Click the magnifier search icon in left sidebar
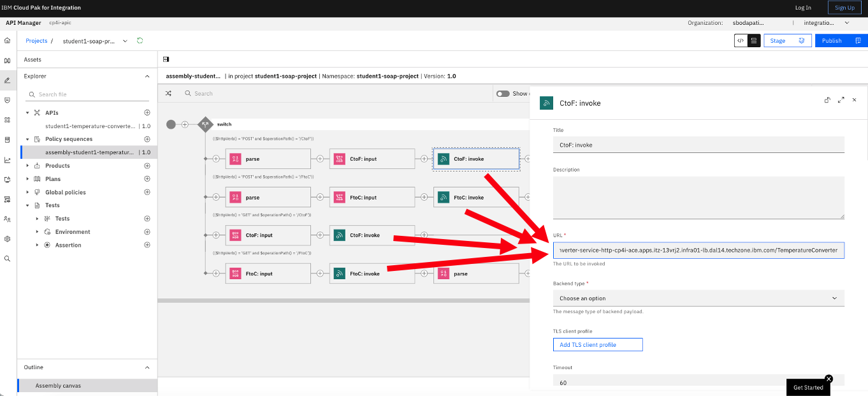This screenshot has width=868, height=401. [8, 258]
